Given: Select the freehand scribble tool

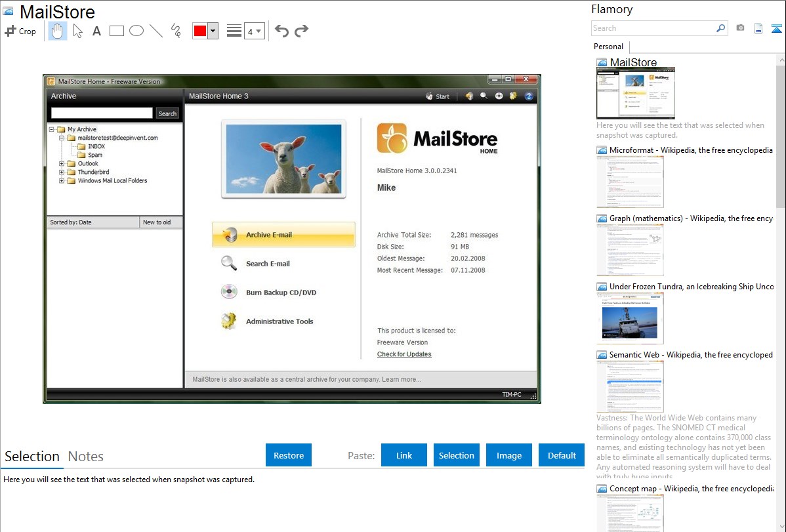Looking at the screenshot, I should (x=176, y=31).
